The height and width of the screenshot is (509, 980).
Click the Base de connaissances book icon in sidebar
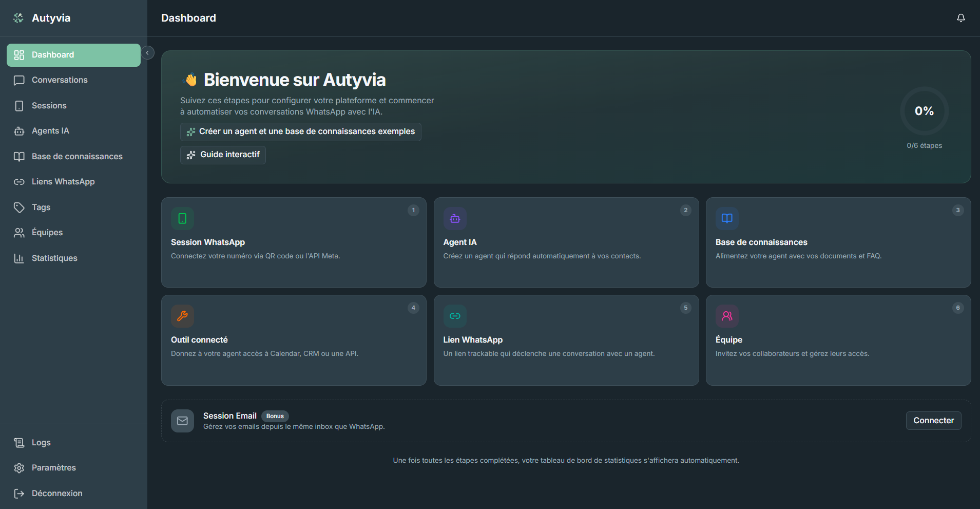click(x=19, y=157)
